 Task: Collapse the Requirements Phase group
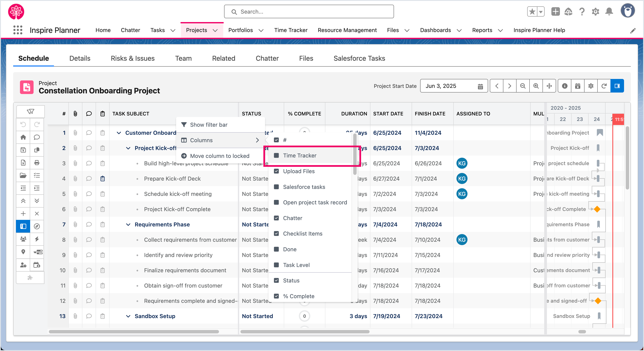(128, 225)
